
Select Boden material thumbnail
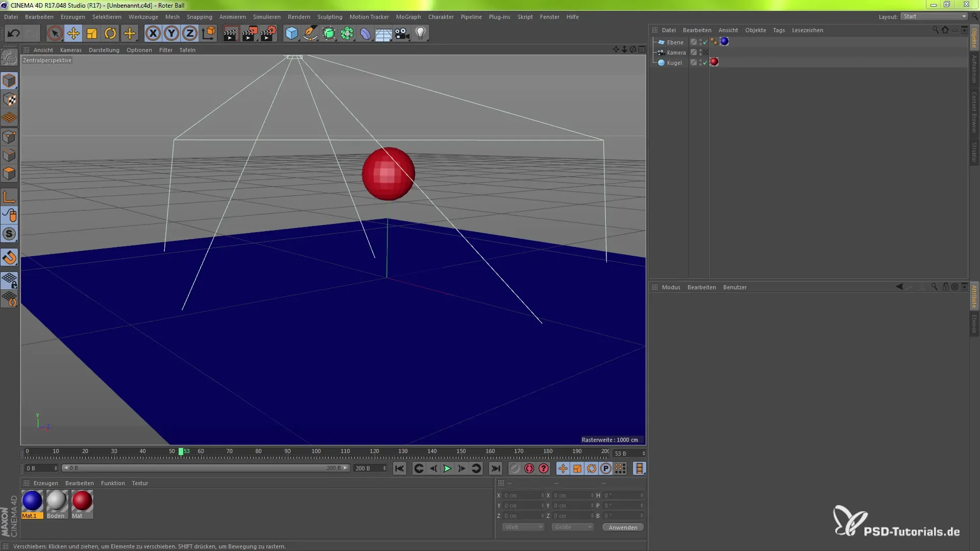click(57, 501)
